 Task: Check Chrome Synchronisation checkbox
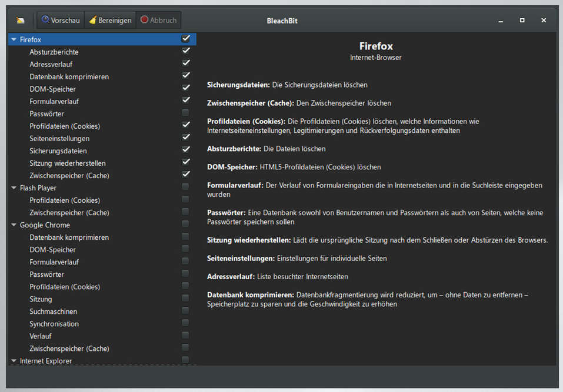[185, 323]
